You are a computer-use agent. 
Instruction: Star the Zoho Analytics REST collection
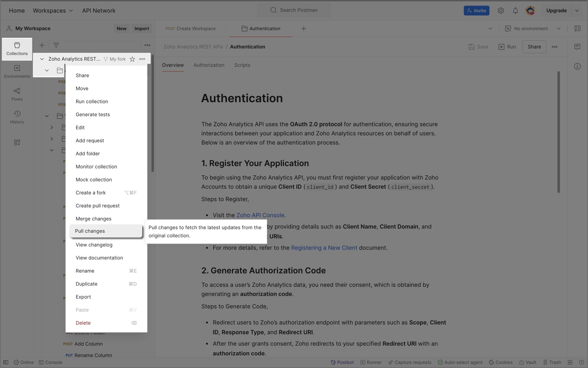[x=132, y=59]
